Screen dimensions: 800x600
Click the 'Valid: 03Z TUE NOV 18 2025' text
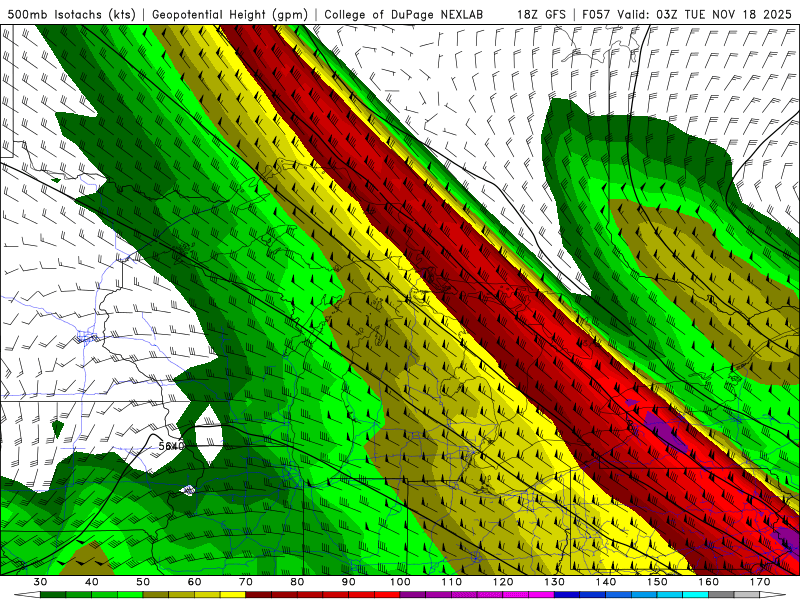705,14
